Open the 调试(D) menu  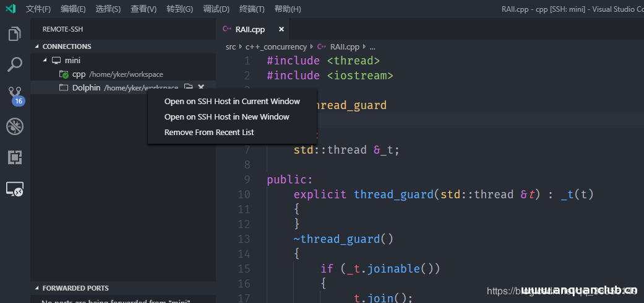(x=216, y=9)
